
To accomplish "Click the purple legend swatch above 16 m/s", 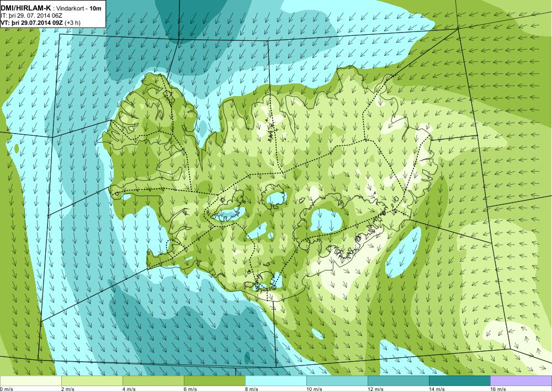I will click(x=521, y=381).
